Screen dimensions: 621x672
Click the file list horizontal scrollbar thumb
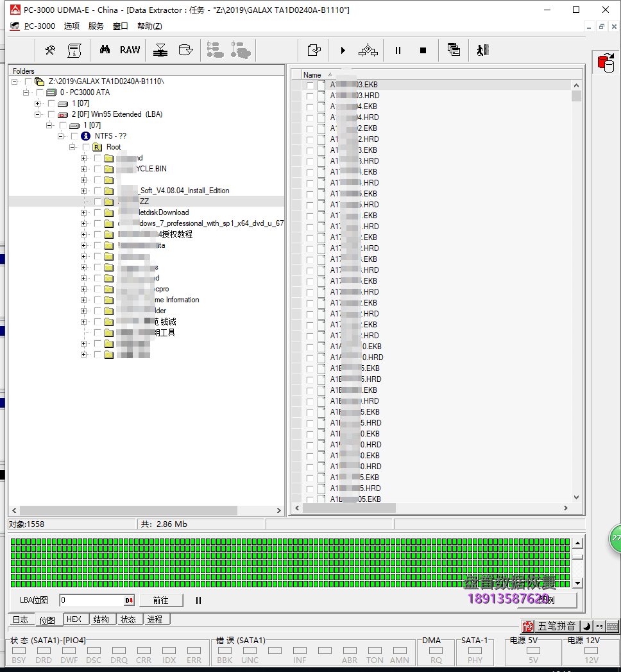pos(349,508)
